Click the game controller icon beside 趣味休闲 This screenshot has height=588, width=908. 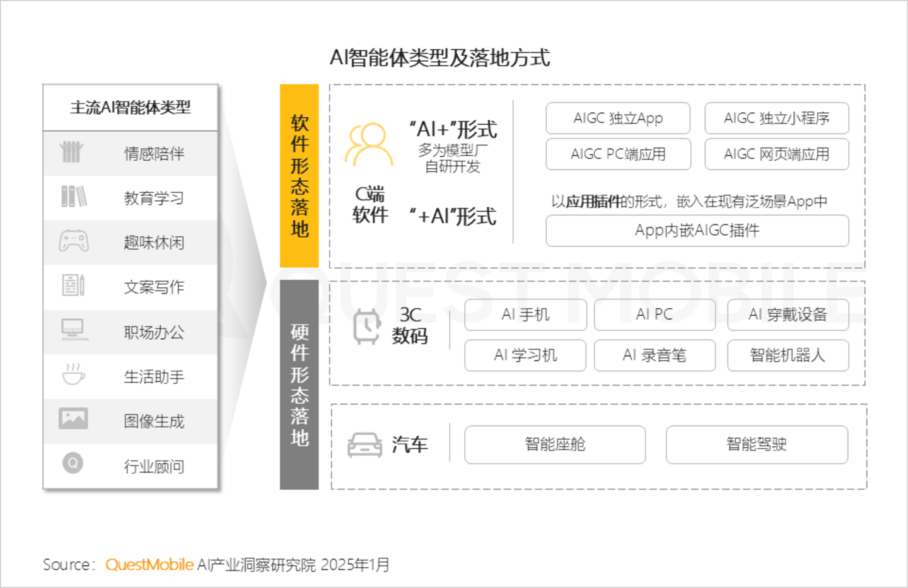coord(74,241)
